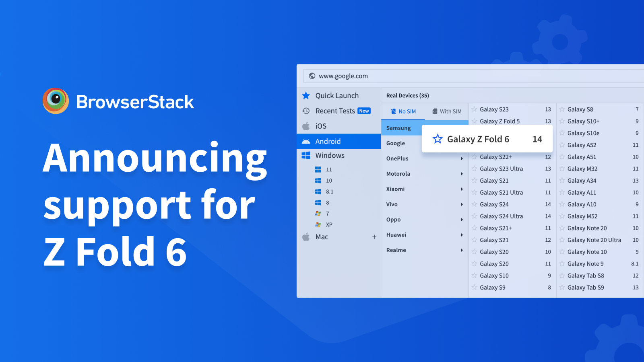Select the Windows 11 logo icon
Screen dimensions: 644x362
pyautogui.click(x=318, y=170)
